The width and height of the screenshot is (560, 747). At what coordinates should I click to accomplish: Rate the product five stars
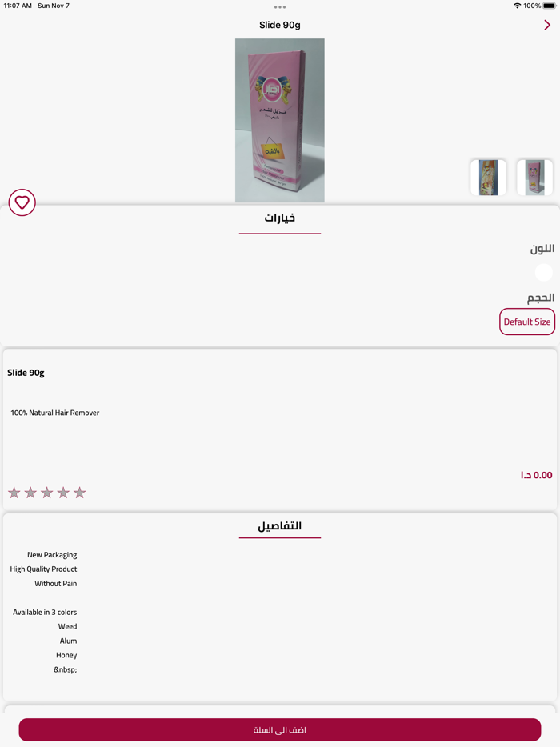pyautogui.click(x=79, y=493)
